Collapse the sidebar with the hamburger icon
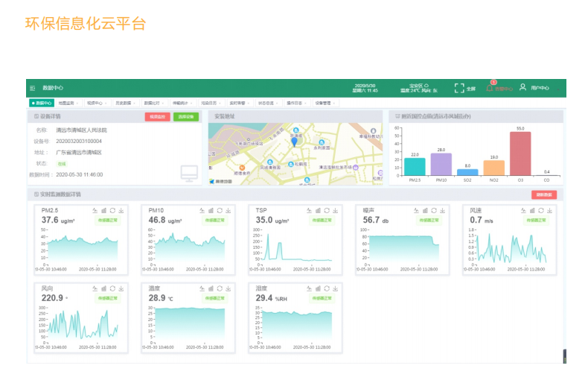This screenshot has width=588, height=380. click(32, 88)
